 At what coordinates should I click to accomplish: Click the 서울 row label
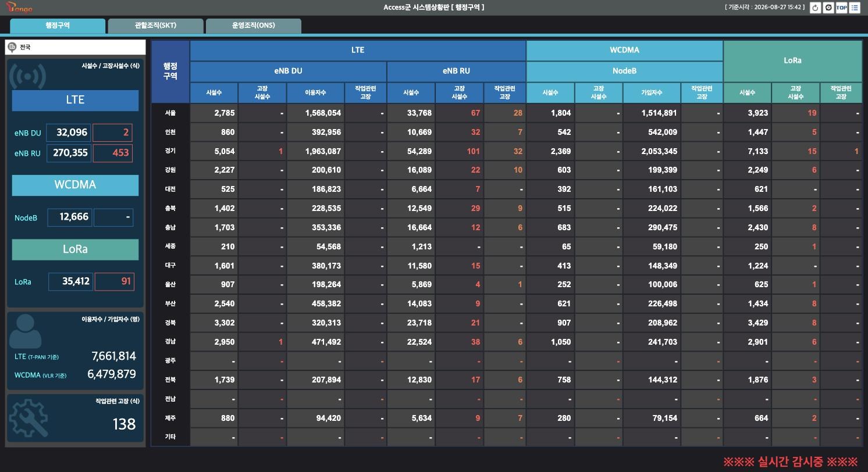click(170, 113)
